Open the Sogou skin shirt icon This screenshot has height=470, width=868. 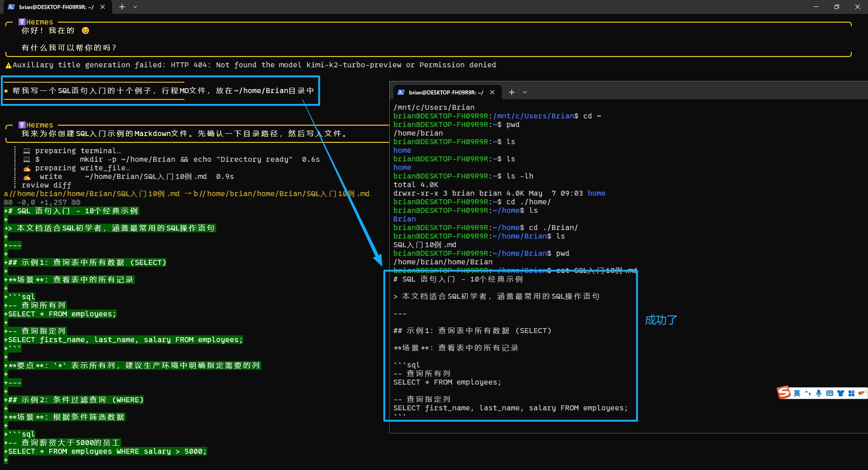click(x=840, y=393)
